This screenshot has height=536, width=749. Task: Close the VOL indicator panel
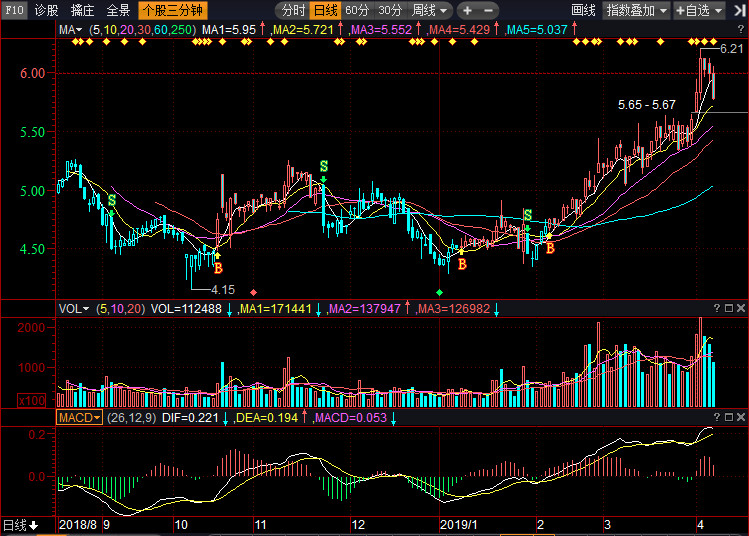click(741, 309)
